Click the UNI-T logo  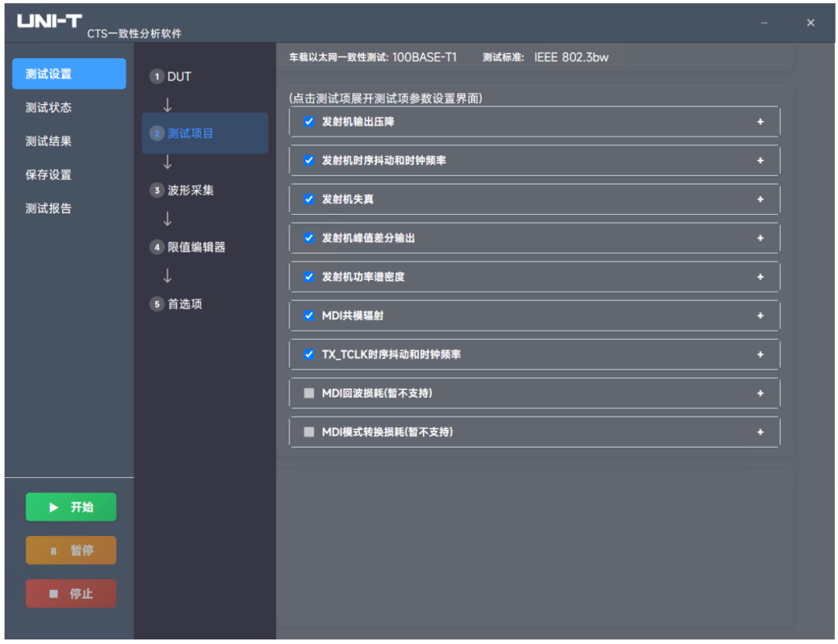[49, 21]
